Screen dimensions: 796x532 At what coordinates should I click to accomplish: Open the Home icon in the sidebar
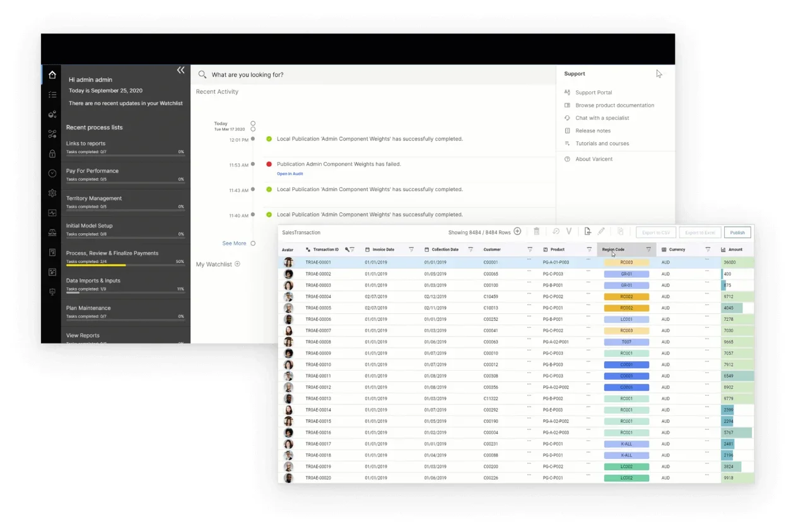coord(52,75)
